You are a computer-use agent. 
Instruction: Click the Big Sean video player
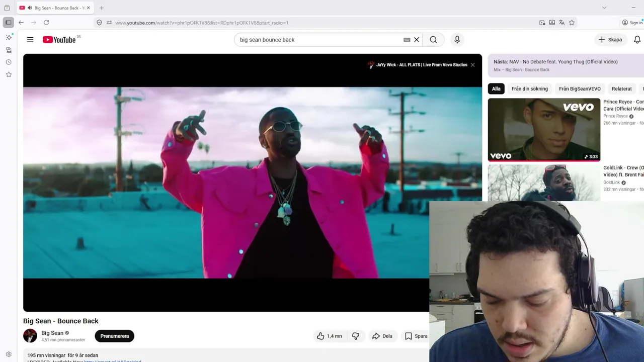tap(253, 183)
